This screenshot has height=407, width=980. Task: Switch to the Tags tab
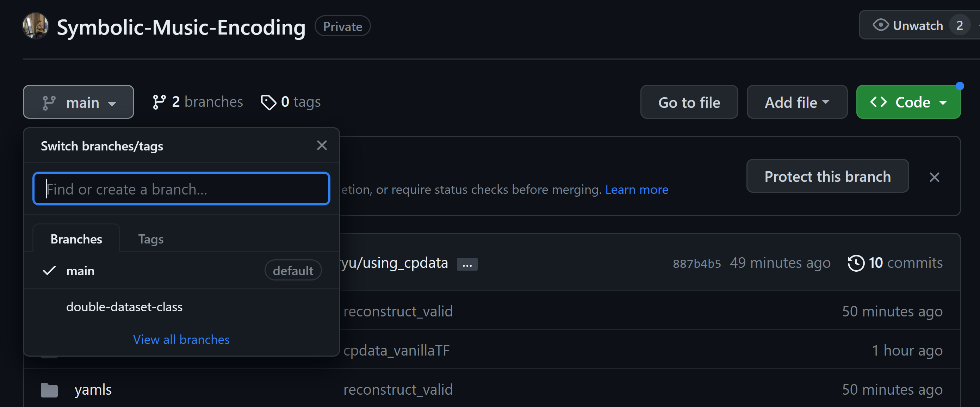tap(151, 239)
